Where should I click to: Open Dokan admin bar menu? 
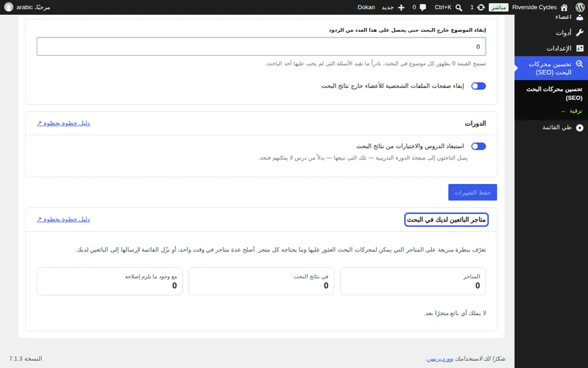(x=366, y=7)
